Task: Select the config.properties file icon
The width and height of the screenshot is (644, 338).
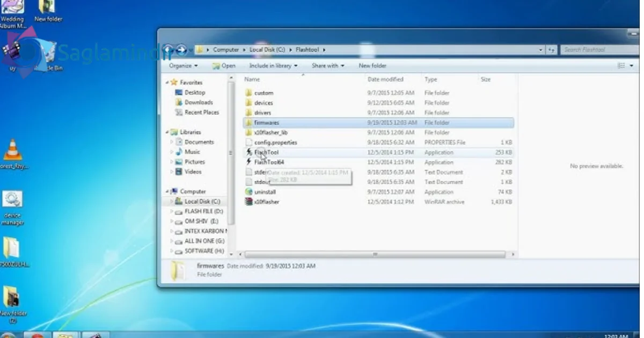Action: click(x=249, y=142)
